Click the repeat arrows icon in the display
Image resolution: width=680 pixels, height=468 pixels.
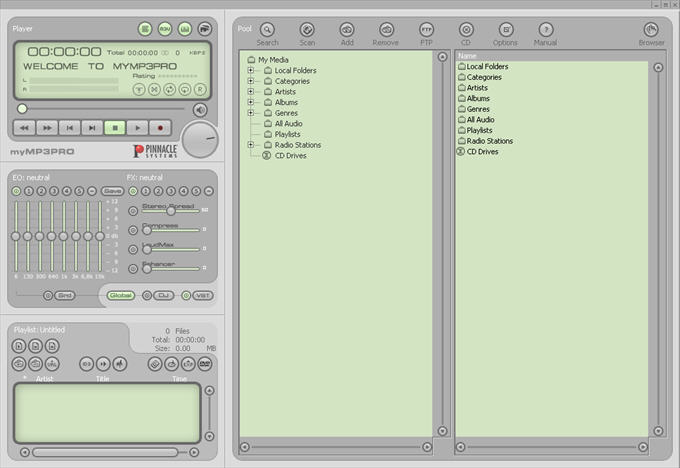click(169, 89)
